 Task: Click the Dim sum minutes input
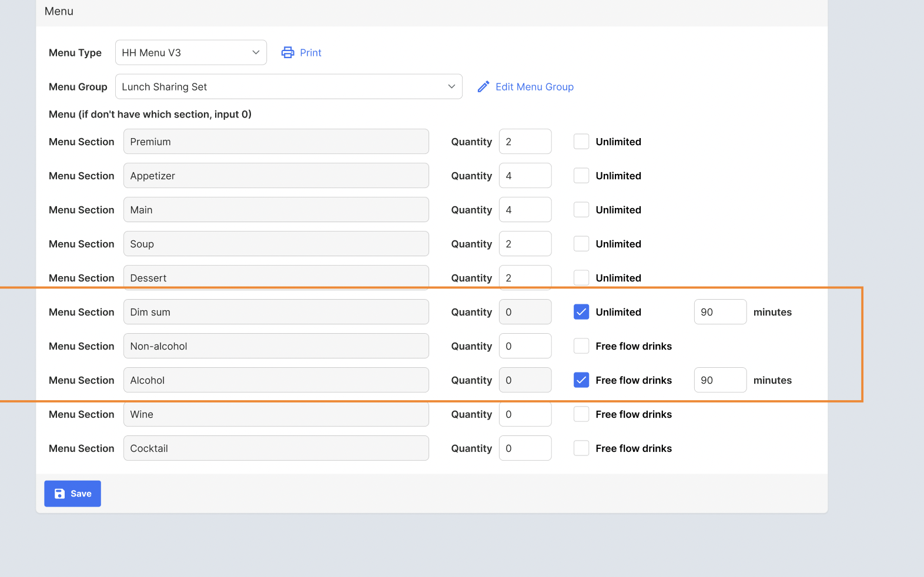point(719,312)
